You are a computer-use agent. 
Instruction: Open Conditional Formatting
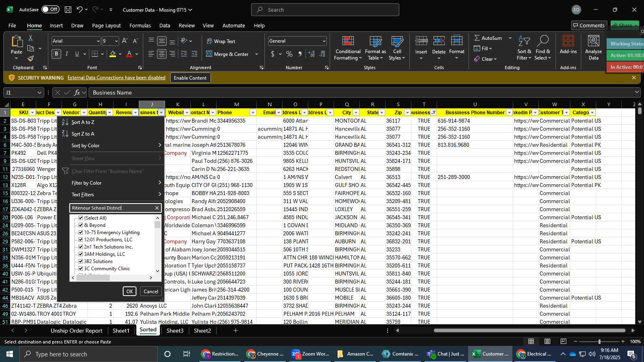click(x=348, y=48)
